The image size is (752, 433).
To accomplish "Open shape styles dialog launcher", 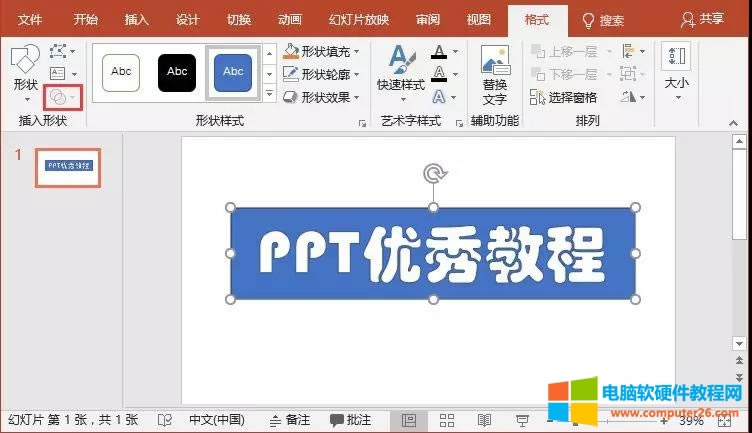I will (362, 124).
